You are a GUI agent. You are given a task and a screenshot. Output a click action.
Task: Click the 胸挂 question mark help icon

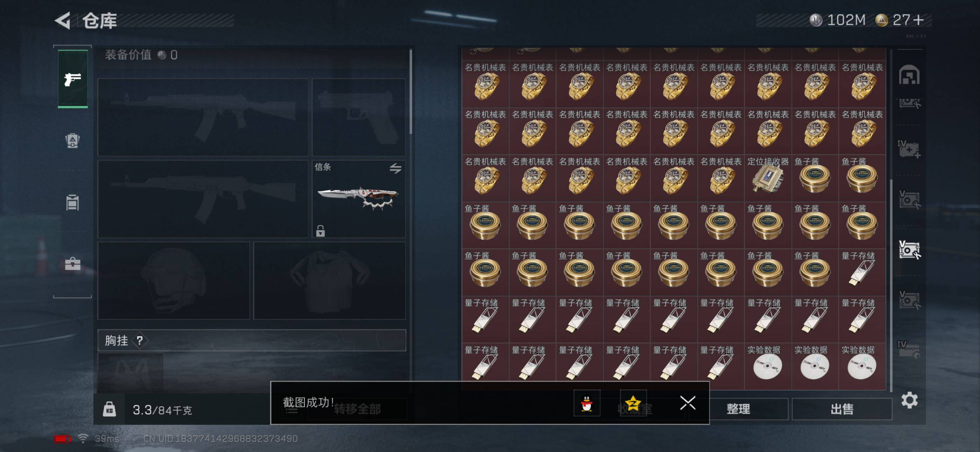click(x=140, y=340)
